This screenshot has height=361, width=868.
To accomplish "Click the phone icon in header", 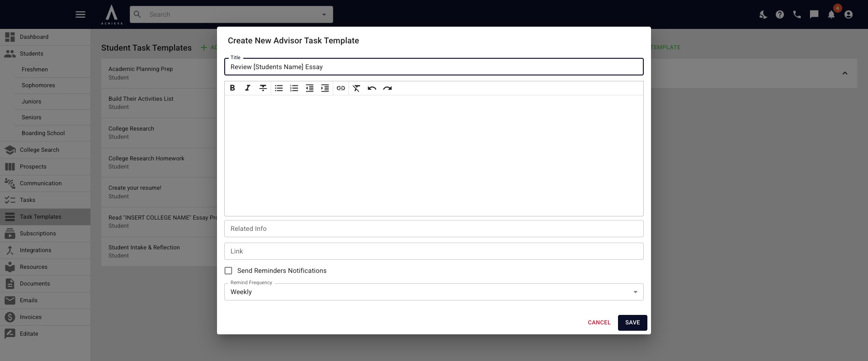I will (x=797, y=14).
